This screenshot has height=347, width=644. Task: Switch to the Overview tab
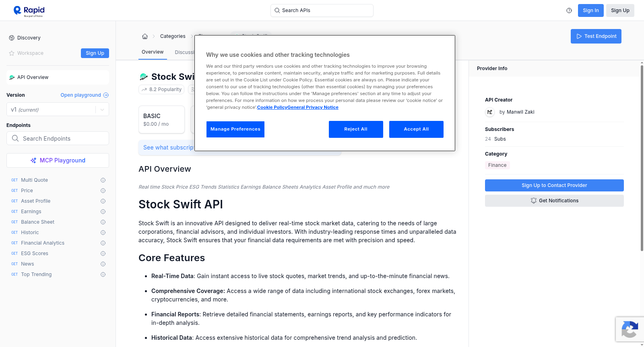(153, 52)
